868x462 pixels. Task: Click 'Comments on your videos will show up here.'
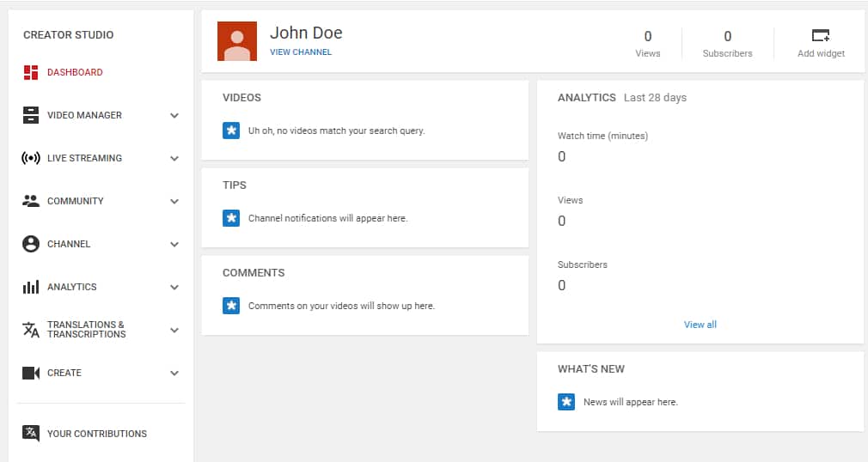[341, 306]
